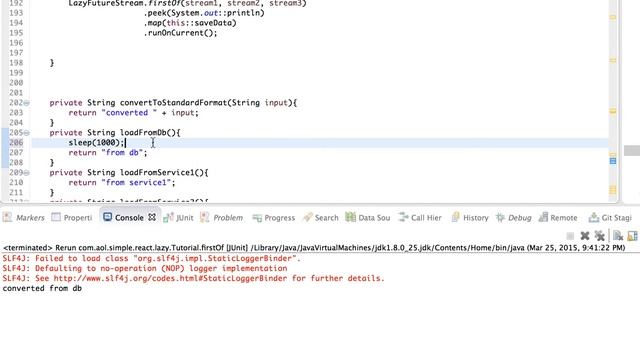Screen dimensions: 640x360
Task: Click the '"converted "' string on line 203
Action: pos(129,113)
